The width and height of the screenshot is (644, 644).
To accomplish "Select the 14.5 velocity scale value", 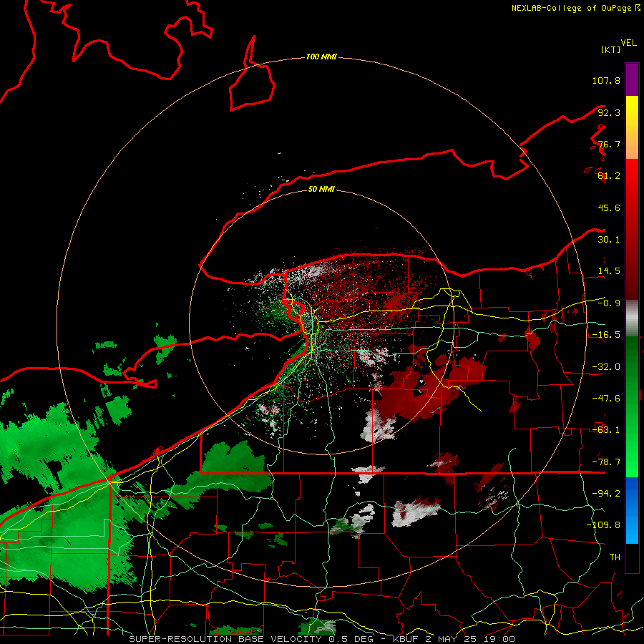I will 609,271.
